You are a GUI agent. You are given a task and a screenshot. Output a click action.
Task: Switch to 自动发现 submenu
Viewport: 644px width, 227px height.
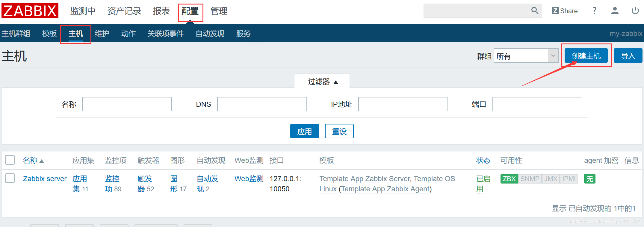[x=210, y=34]
